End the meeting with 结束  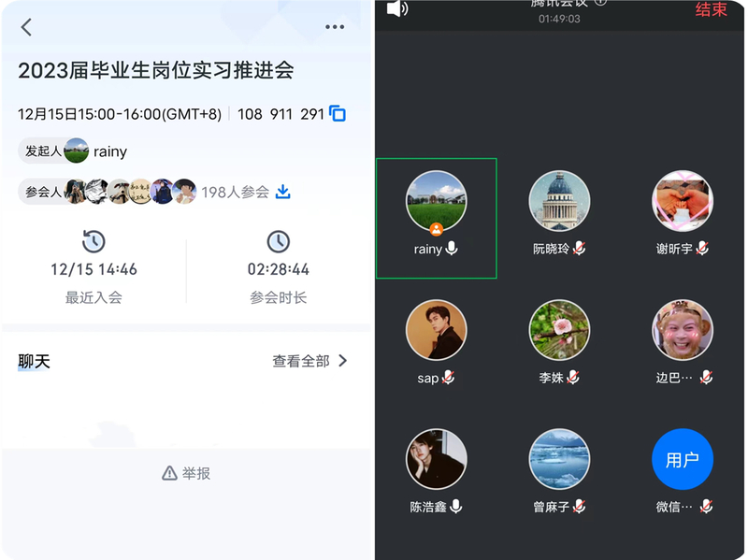tap(710, 9)
